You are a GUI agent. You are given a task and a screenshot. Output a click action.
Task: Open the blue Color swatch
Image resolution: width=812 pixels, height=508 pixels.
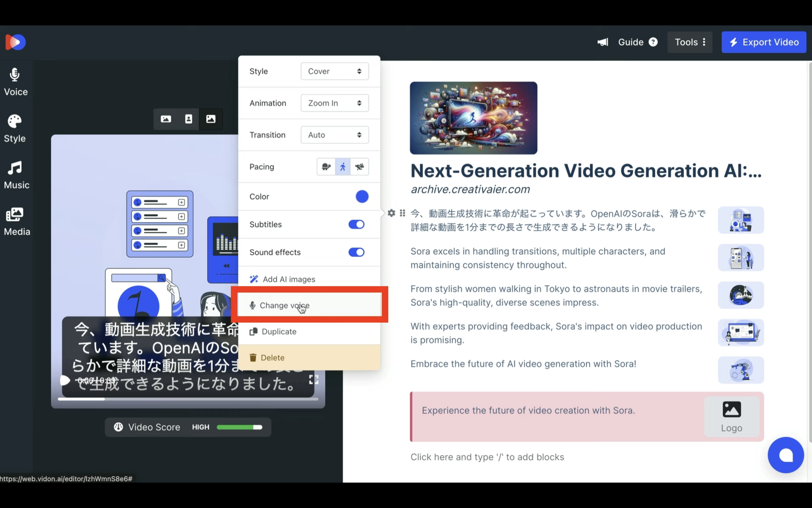[362, 196]
